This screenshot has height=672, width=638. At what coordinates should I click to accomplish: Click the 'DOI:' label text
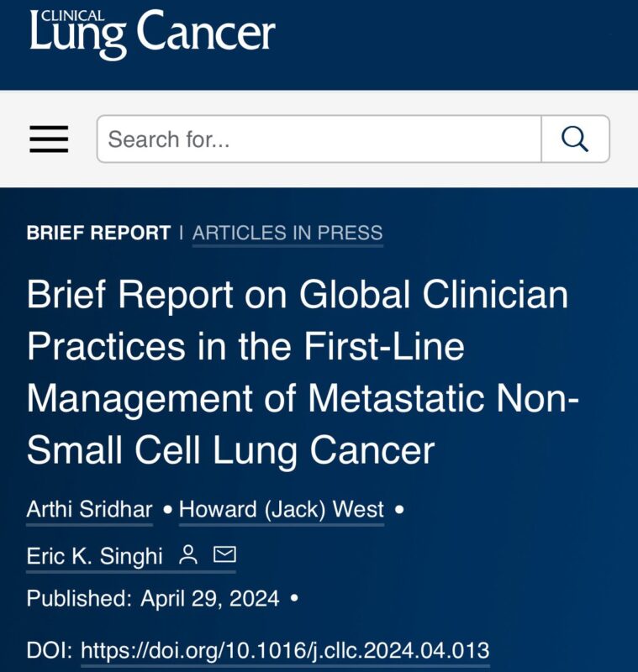(50, 650)
